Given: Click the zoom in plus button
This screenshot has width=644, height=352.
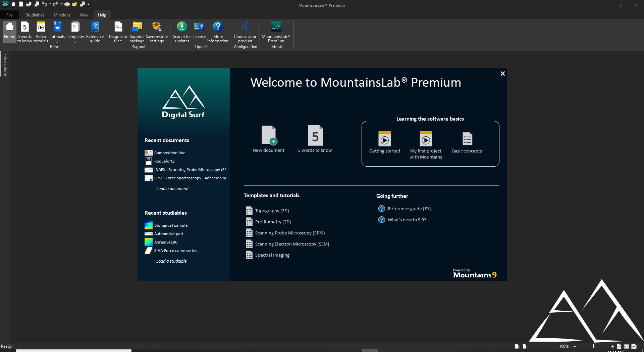Looking at the screenshot, I should [x=613, y=346].
